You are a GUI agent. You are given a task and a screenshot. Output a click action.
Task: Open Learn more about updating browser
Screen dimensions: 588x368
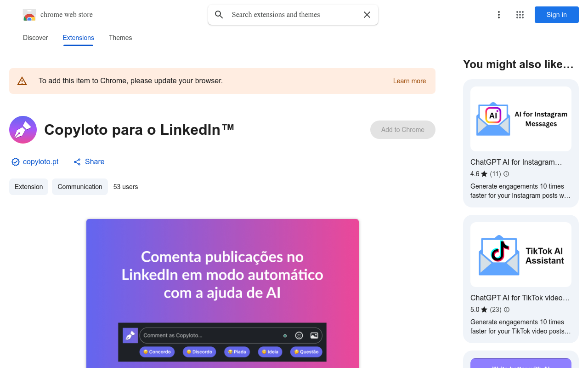click(x=409, y=81)
